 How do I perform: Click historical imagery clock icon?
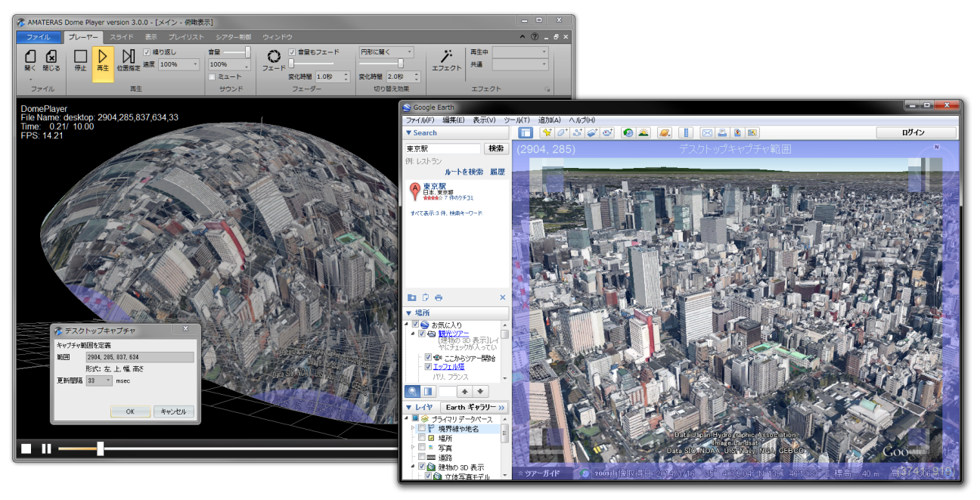click(628, 132)
